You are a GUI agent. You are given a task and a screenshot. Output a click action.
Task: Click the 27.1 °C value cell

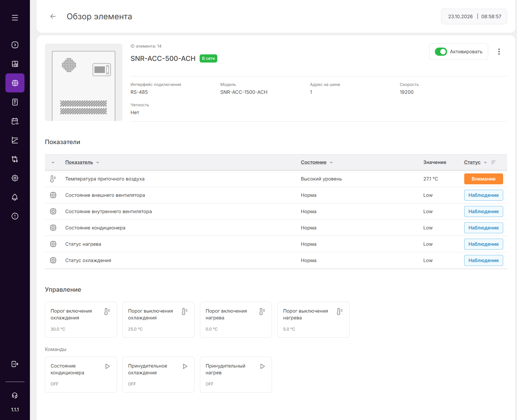click(431, 179)
